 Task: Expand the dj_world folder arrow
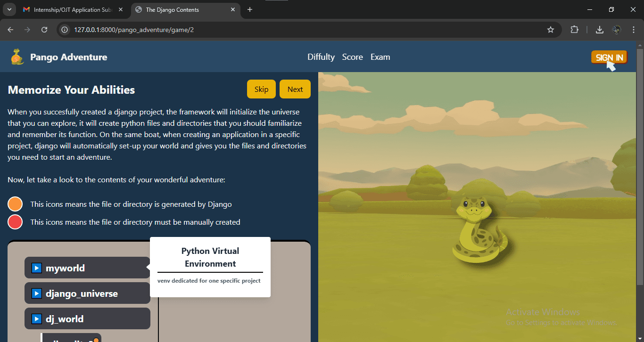(36, 319)
